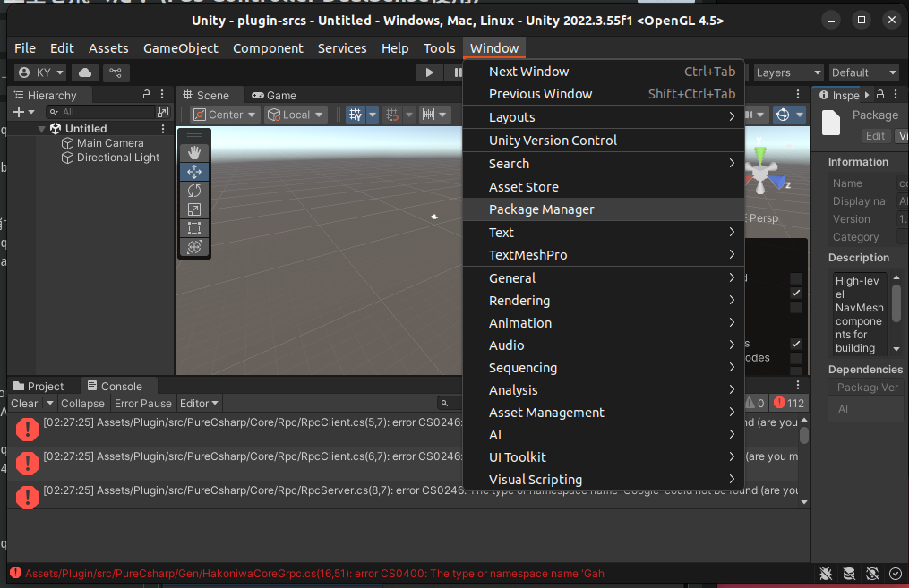909x588 pixels.
Task: Switch to the Project tab
Action: tap(39, 386)
